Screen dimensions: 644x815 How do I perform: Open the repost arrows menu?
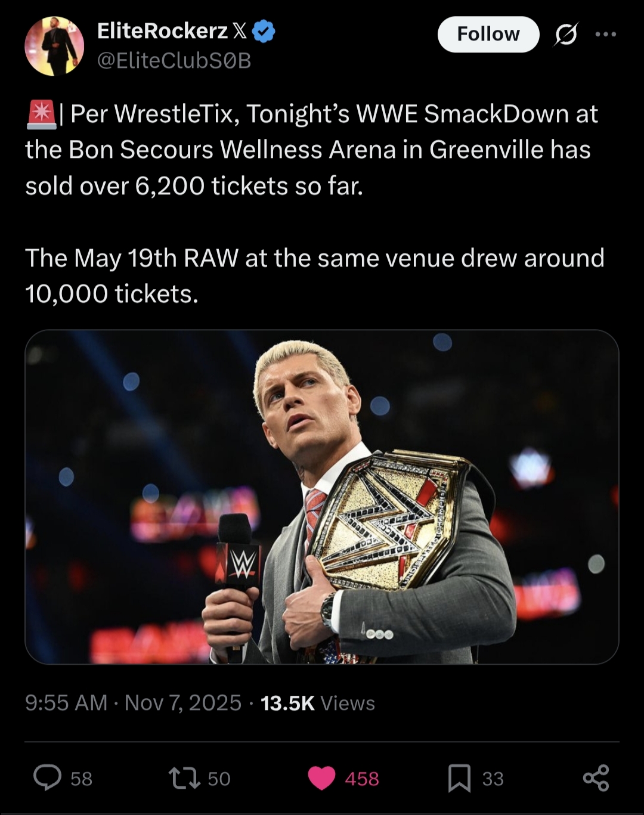click(184, 778)
